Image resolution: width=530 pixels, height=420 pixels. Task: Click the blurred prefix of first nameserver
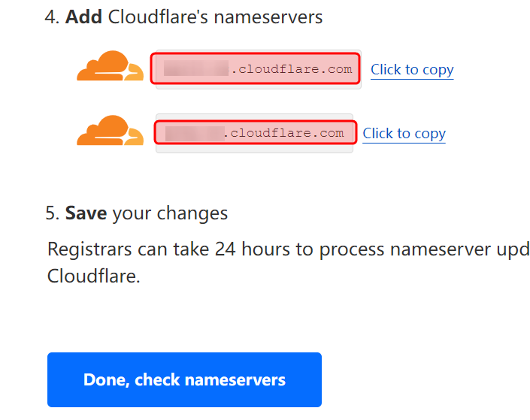click(x=195, y=70)
